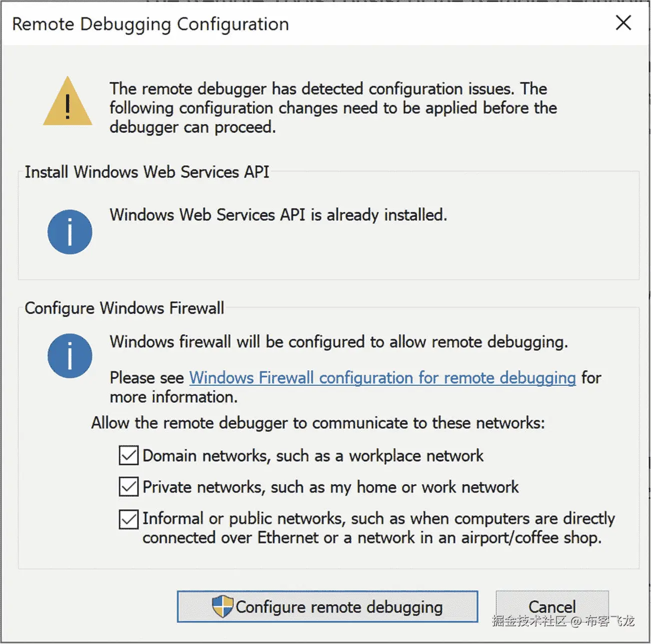Click the info icon beside Web Services API message
The image size is (651, 644).
[x=70, y=232]
